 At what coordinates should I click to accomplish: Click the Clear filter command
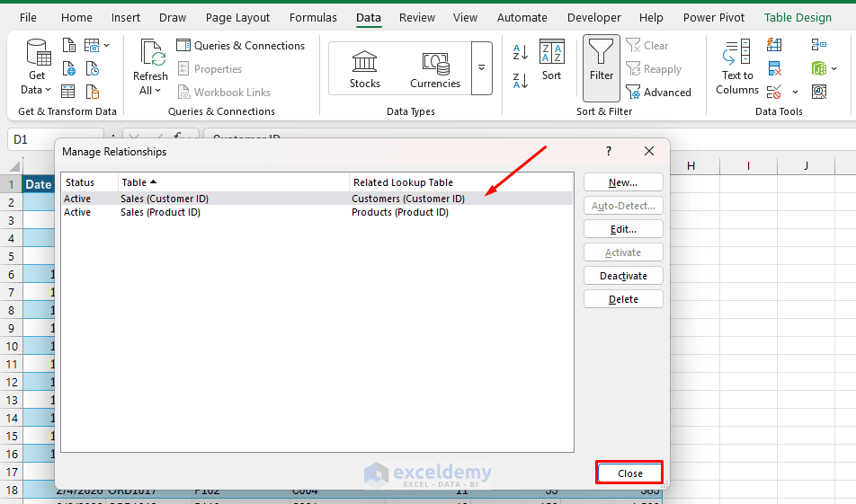(646, 46)
